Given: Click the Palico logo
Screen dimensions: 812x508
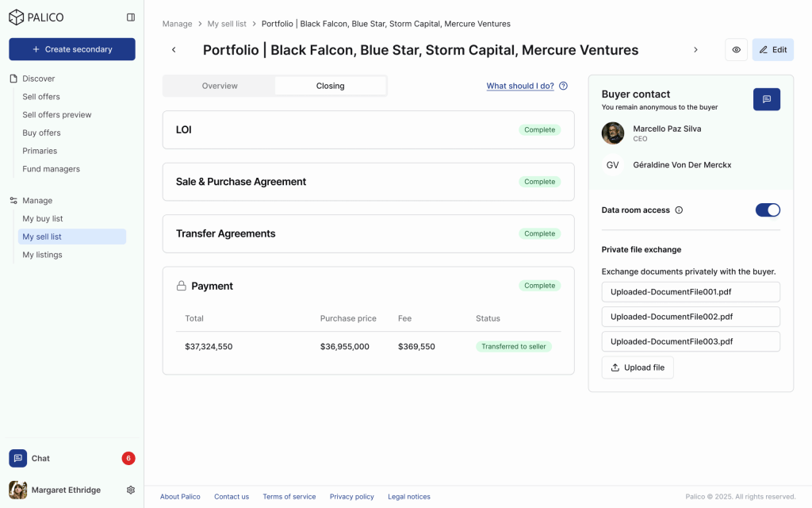Looking at the screenshot, I should pos(36,17).
